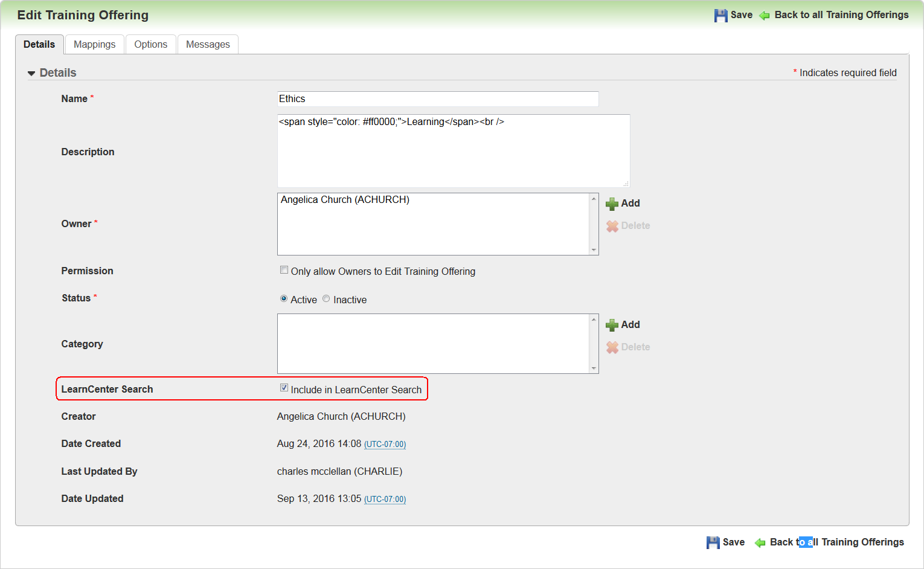
Task: Open the Messages tab
Action: click(208, 43)
